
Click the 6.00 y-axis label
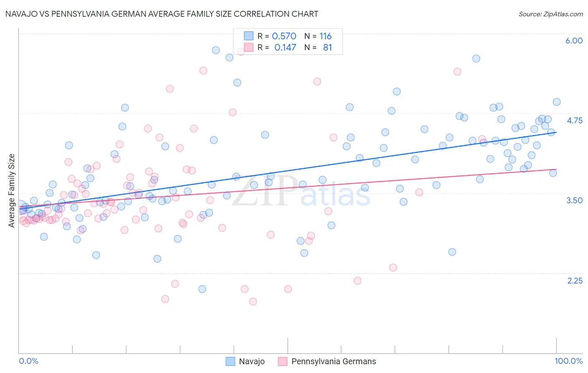pos(574,41)
